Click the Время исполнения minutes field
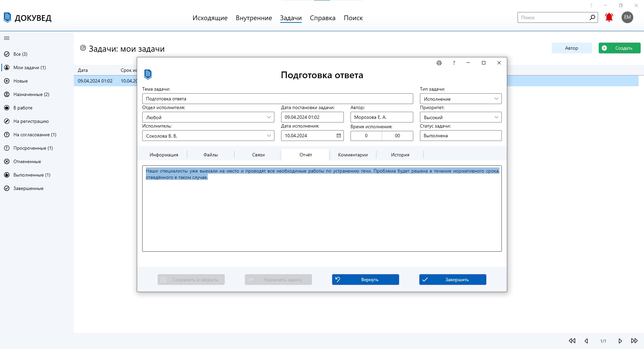 point(397,136)
